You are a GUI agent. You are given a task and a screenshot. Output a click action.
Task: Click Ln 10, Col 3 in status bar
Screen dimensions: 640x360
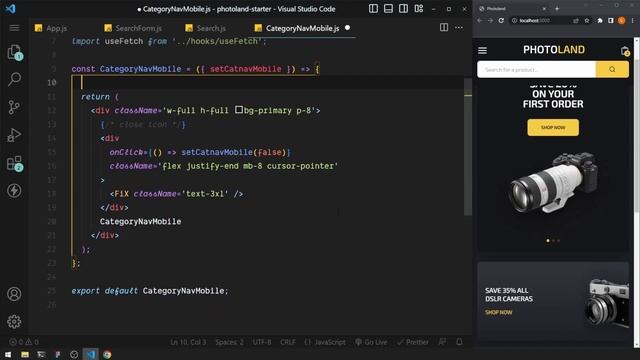(188, 342)
